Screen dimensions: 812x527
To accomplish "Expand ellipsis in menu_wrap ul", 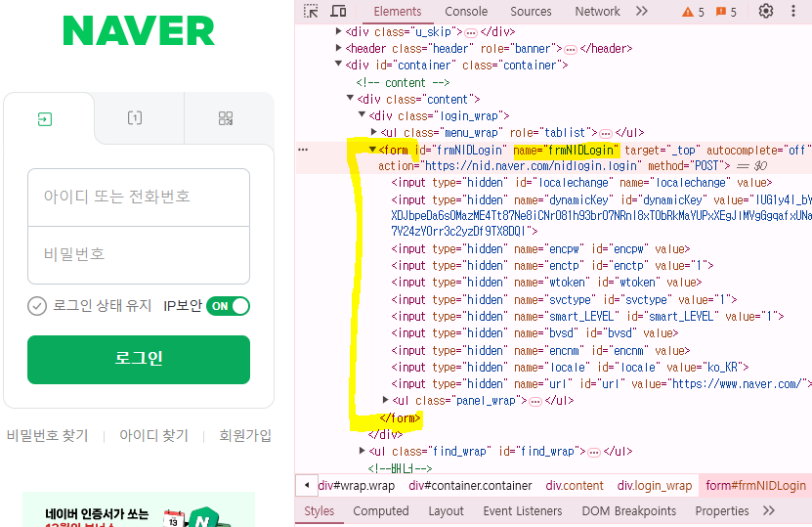I will [x=606, y=134].
